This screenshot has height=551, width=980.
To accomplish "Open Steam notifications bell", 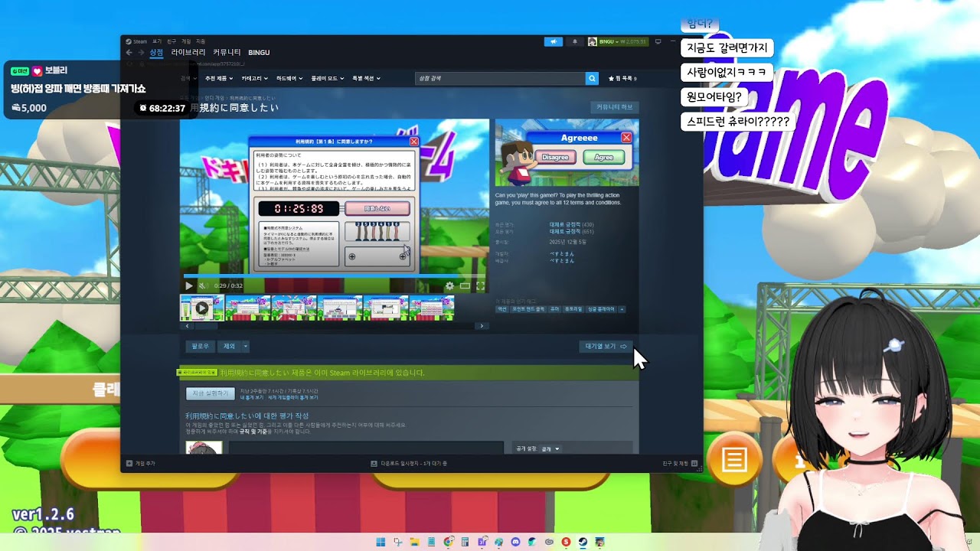I will [575, 41].
